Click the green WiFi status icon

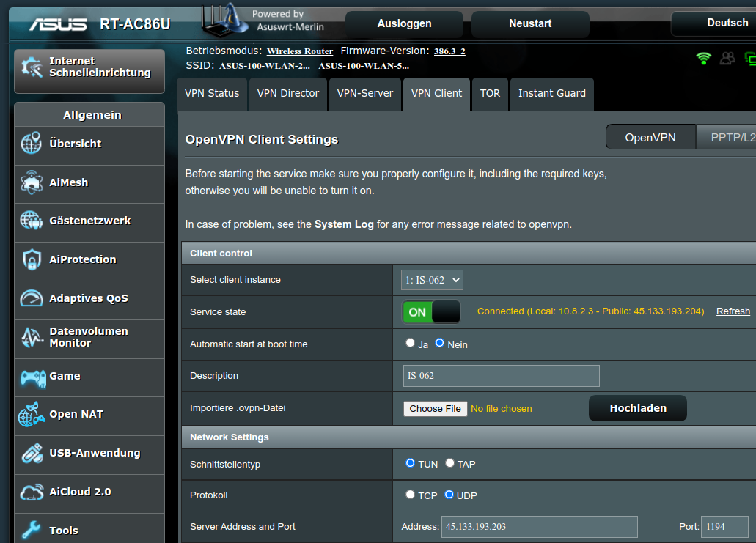tap(703, 59)
